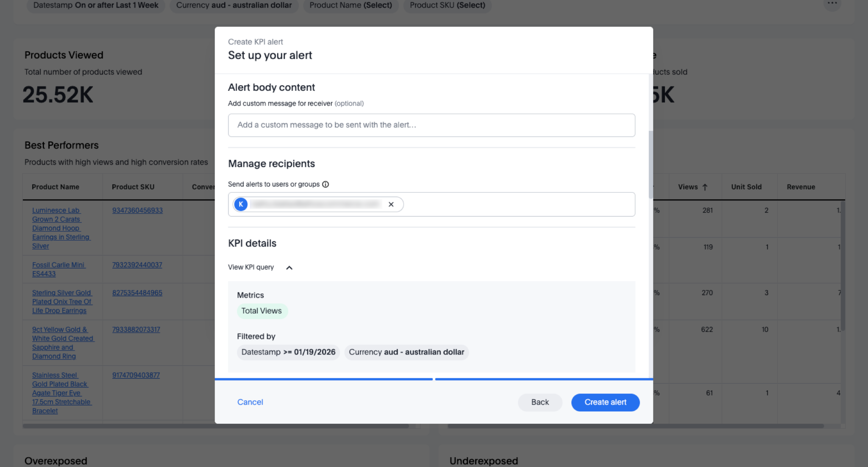Viewport: 868px width, 467px height.
Task: Open the Currency aud filter chip
Action: (x=234, y=5)
